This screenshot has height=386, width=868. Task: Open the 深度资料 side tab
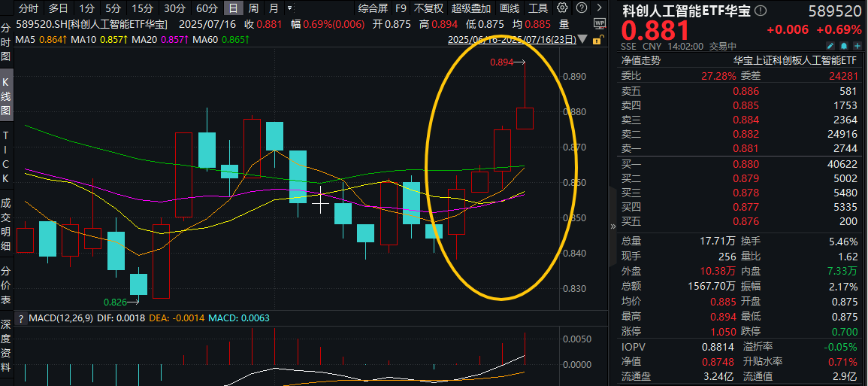pos(6,346)
